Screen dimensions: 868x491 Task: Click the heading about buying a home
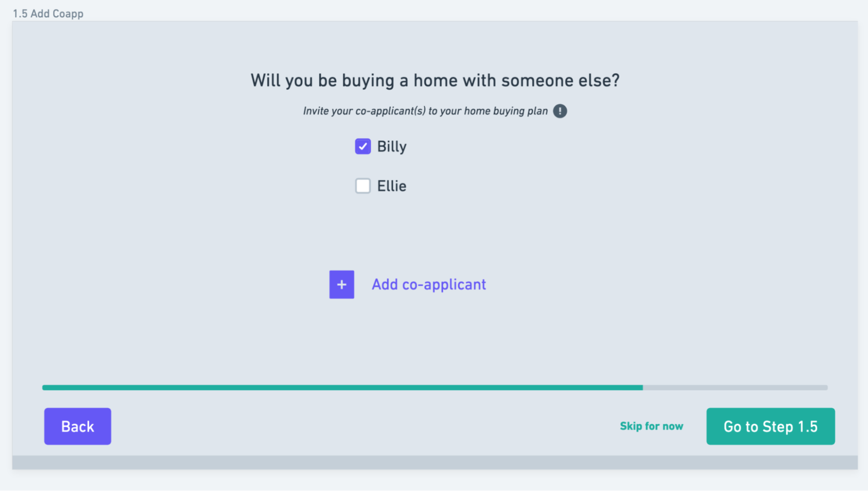[435, 80]
